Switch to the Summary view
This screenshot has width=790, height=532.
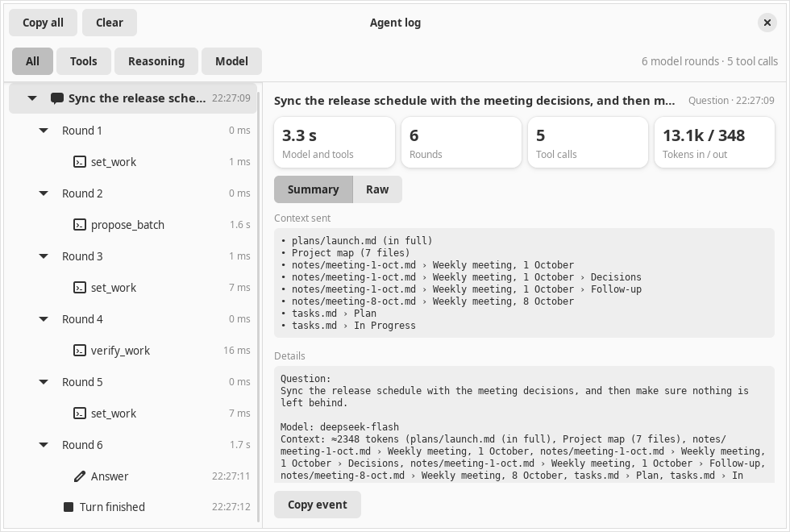point(314,189)
